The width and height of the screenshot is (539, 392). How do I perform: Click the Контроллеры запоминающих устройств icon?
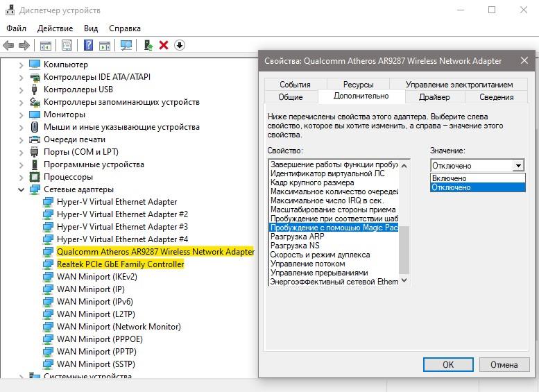click(x=35, y=102)
